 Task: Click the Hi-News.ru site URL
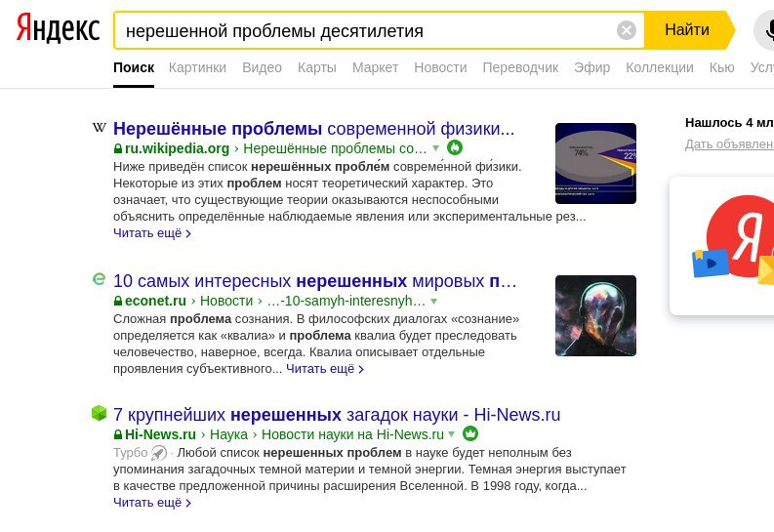(x=160, y=434)
